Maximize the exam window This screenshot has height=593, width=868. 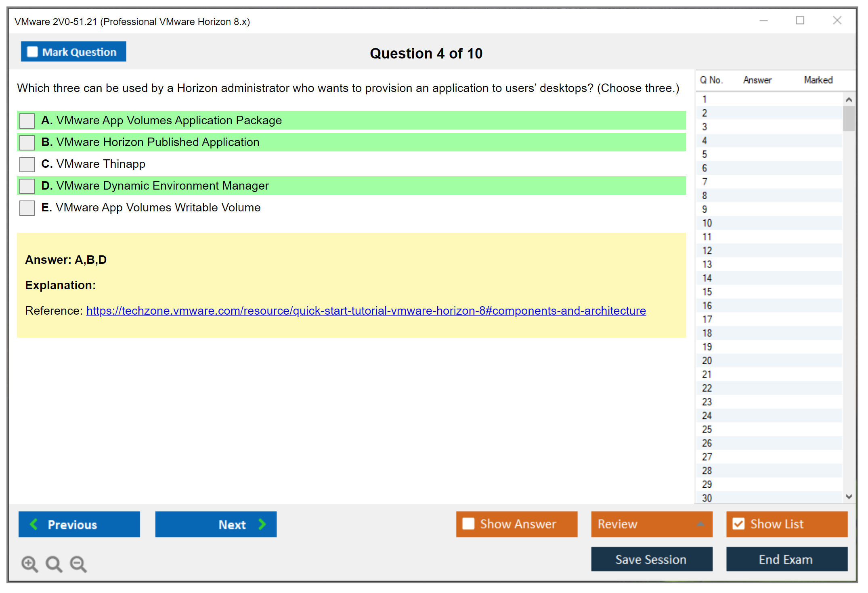(x=800, y=21)
